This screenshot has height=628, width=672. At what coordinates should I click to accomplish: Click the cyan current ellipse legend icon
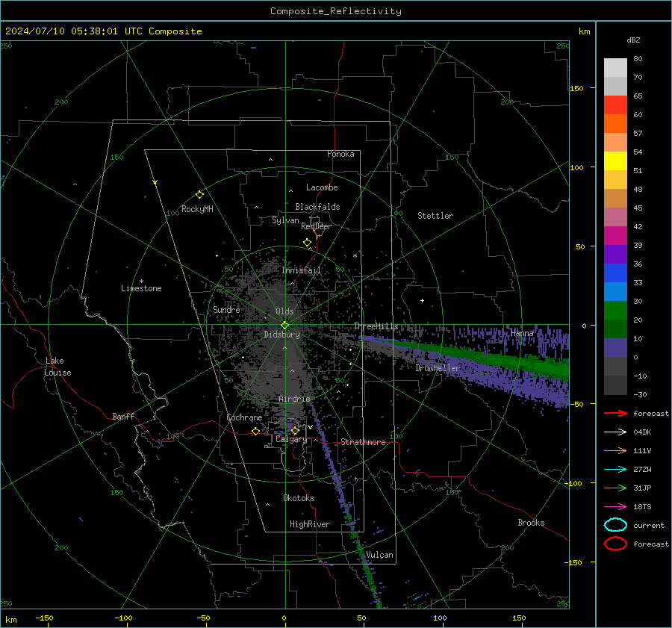(615, 525)
